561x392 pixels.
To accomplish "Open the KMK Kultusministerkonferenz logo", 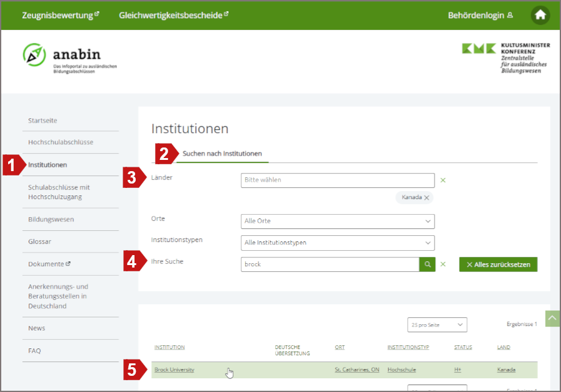I will 506,58.
